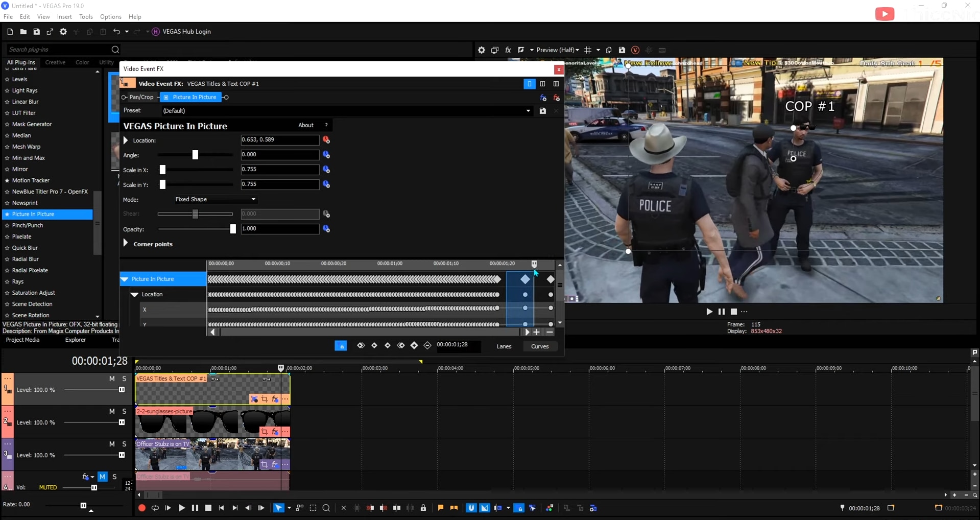Open the Insert menu
980x520 pixels.
tap(64, 17)
